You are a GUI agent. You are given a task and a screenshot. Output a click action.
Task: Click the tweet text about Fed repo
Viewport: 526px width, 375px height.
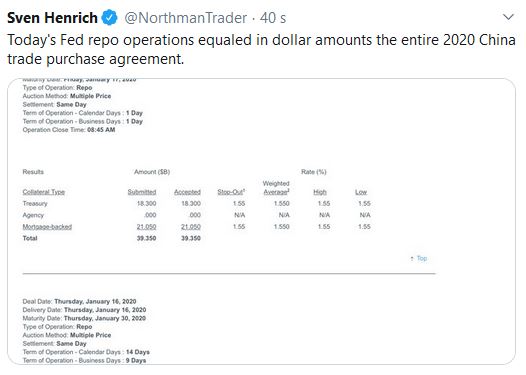pos(261,49)
